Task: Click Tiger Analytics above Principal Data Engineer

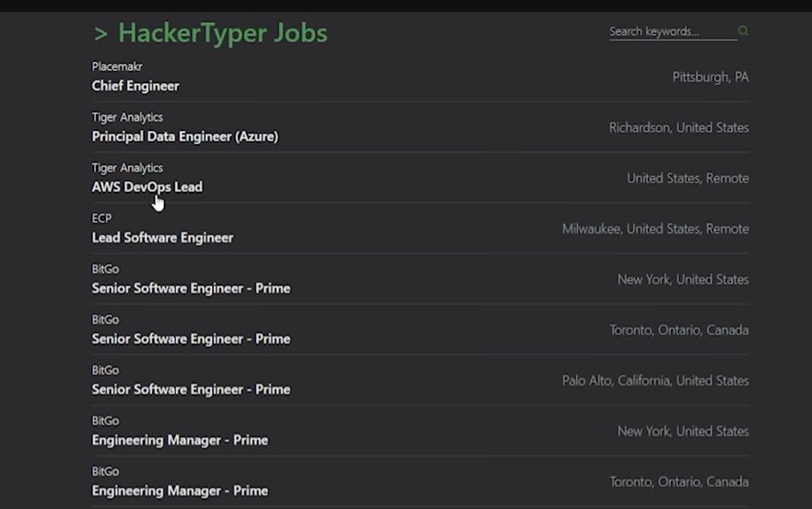Action: (127, 117)
